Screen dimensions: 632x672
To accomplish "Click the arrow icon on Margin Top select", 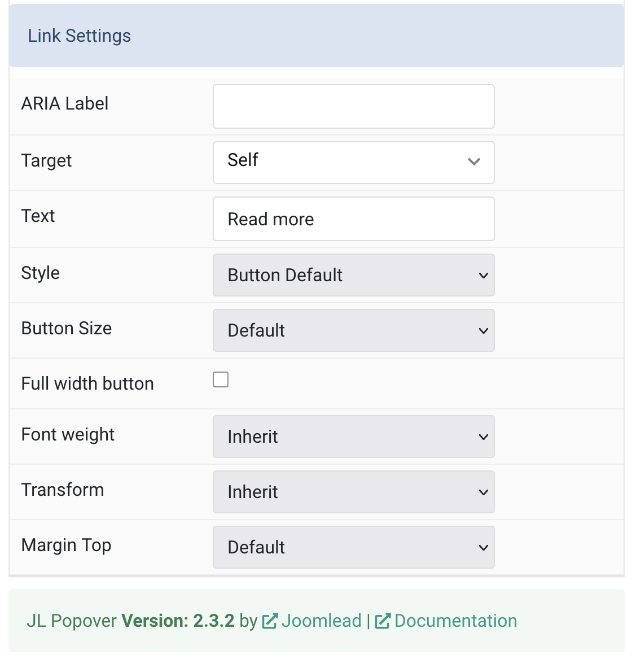I will pos(484,548).
